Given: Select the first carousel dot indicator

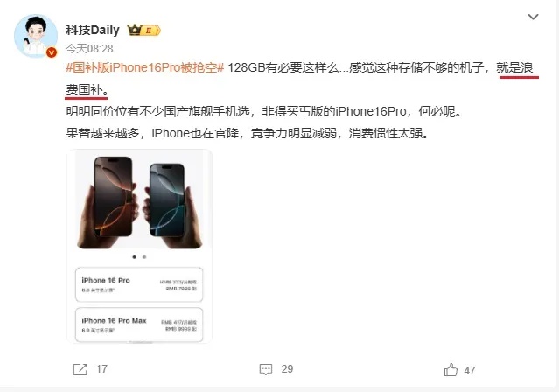Looking at the screenshot, I should click(x=135, y=257).
